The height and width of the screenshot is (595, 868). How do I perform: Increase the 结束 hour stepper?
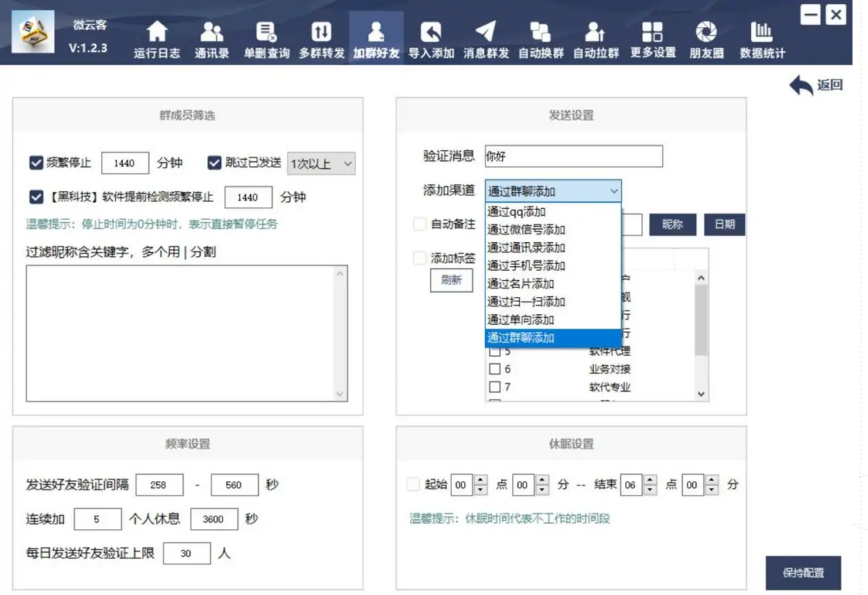pos(651,479)
